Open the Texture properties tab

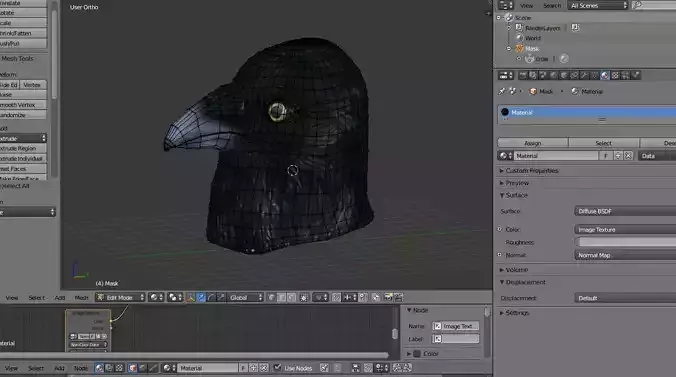point(615,75)
